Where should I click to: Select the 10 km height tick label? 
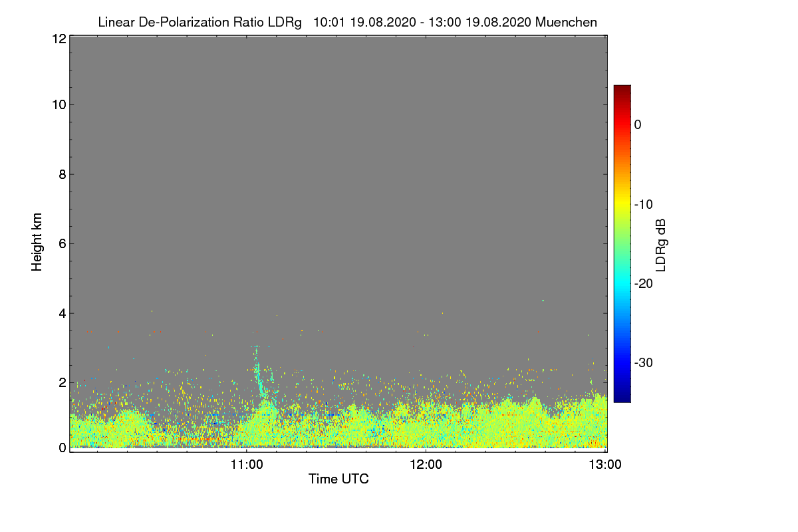(x=58, y=104)
